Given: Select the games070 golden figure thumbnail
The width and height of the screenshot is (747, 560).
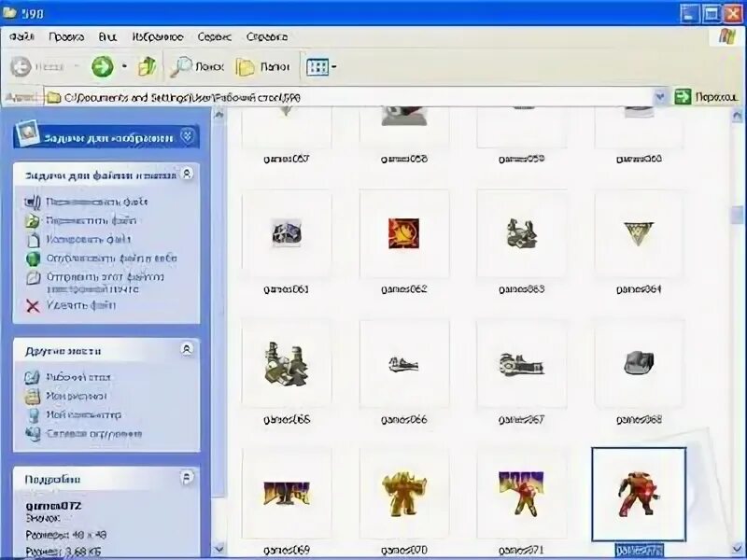Looking at the screenshot, I should point(404,494).
